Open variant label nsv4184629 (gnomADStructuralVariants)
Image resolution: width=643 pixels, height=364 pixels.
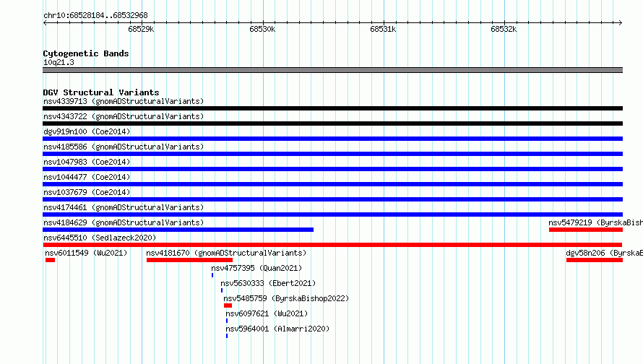click(x=124, y=222)
